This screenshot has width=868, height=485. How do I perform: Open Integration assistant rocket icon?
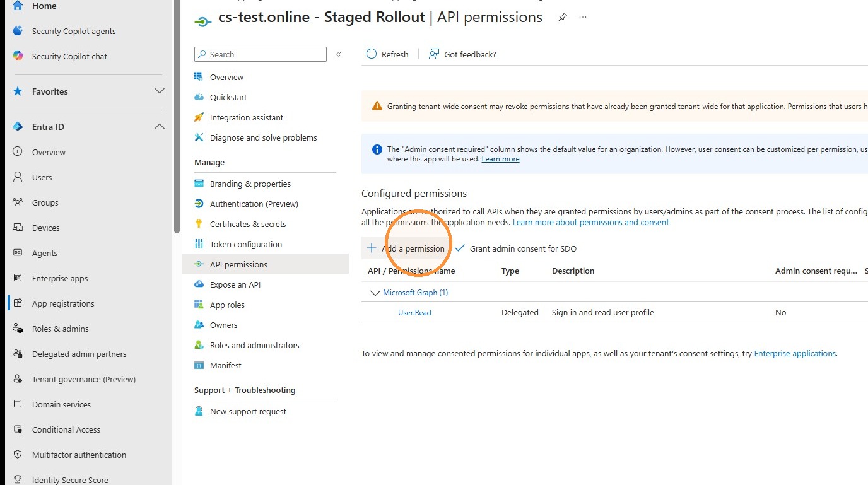199,117
